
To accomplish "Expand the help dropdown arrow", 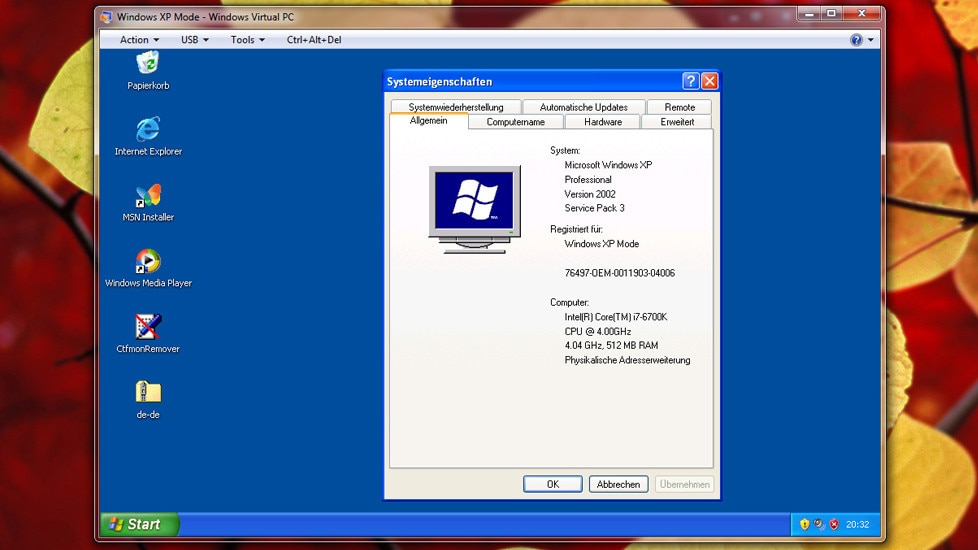I will coord(871,40).
